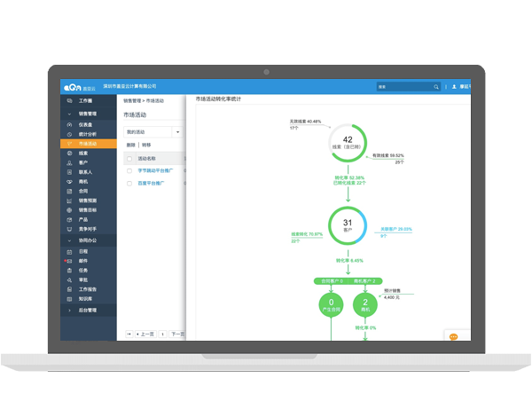Click the 转移 button
Image resolution: width=532 pixels, height=417 pixels.
[146, 145]
